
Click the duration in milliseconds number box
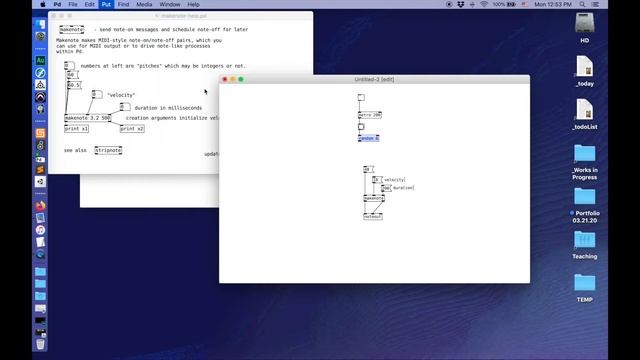[125, 107]
